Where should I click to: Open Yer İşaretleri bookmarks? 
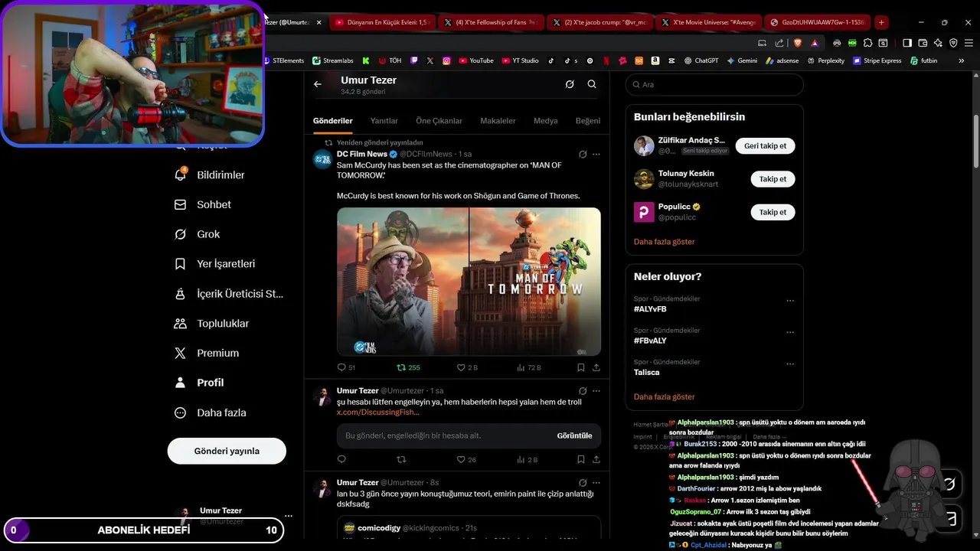point(215,264)
